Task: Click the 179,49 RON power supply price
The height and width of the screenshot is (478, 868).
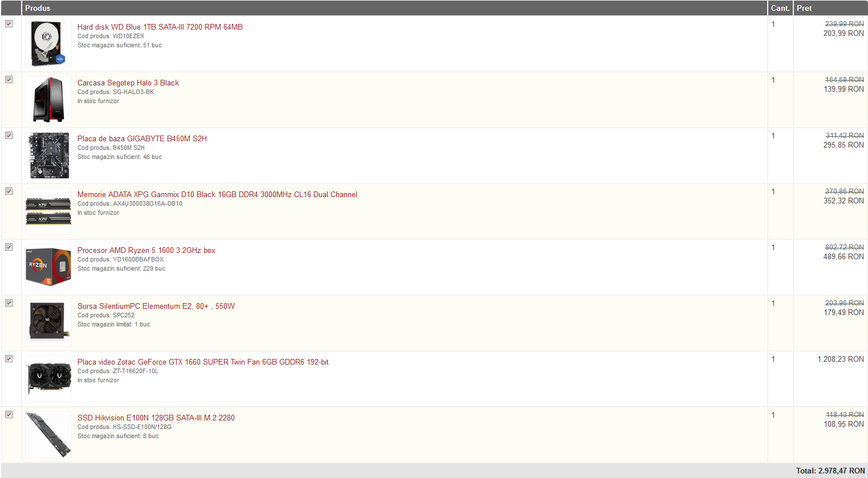Action: [843, 313]
